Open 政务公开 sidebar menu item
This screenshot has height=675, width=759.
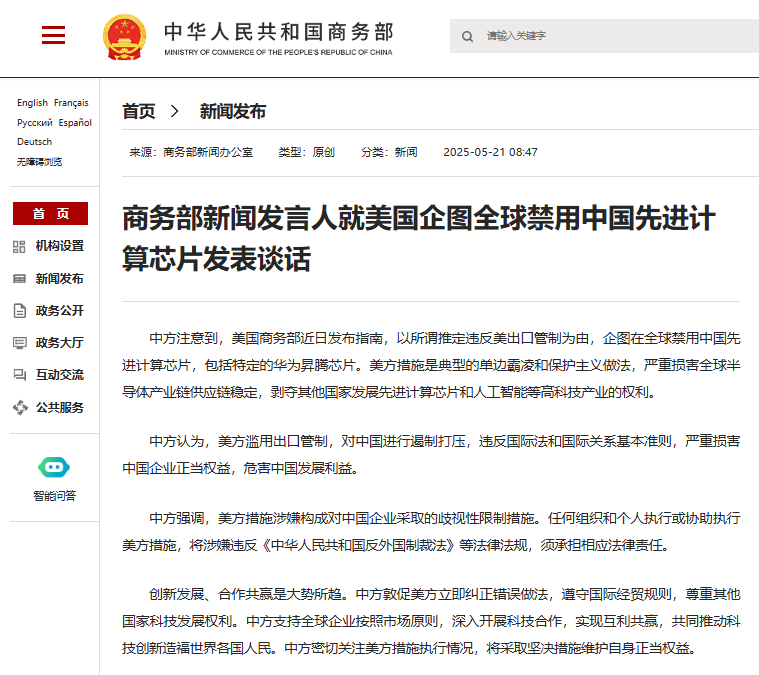60,310
